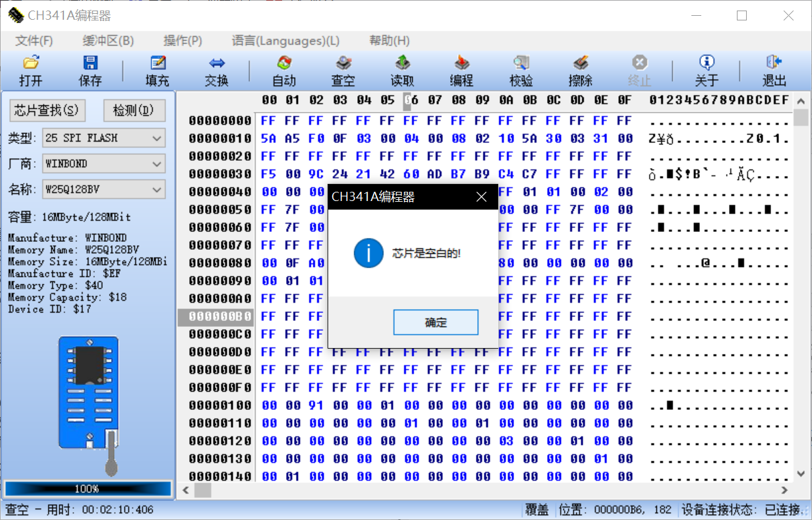The image size is (812, 520).
Task: Click byte 03 in row 00000120
Action: pyautogui.click(x=506, y=441)
